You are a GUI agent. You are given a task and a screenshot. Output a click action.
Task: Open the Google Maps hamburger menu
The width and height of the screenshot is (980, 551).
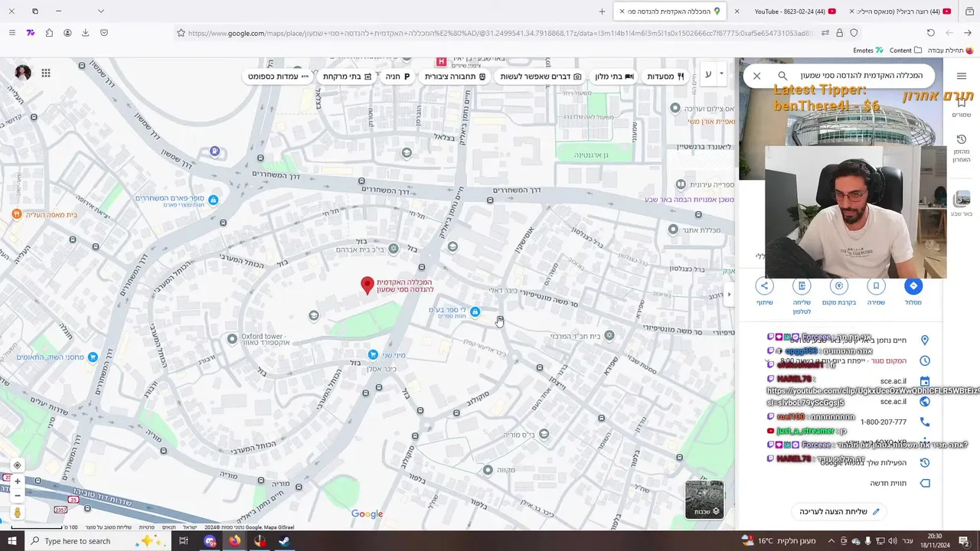(x=962, y=76)
